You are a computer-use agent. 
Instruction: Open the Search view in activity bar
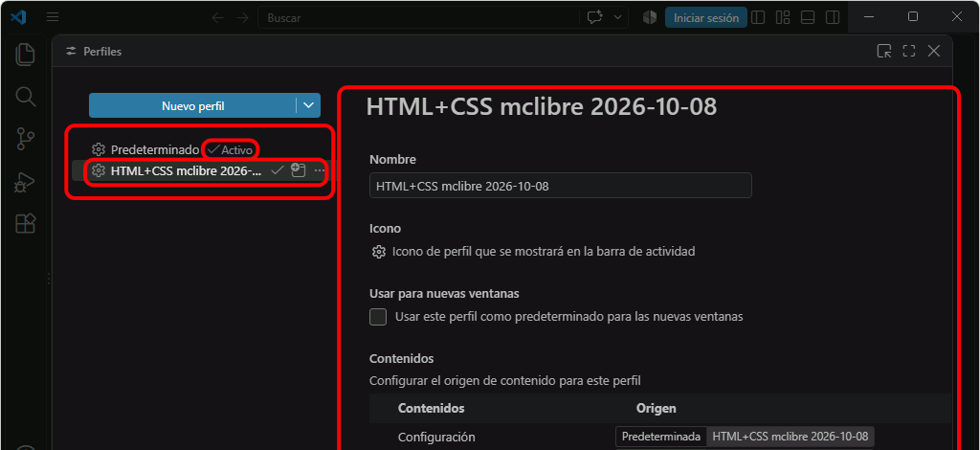(25, 97)
